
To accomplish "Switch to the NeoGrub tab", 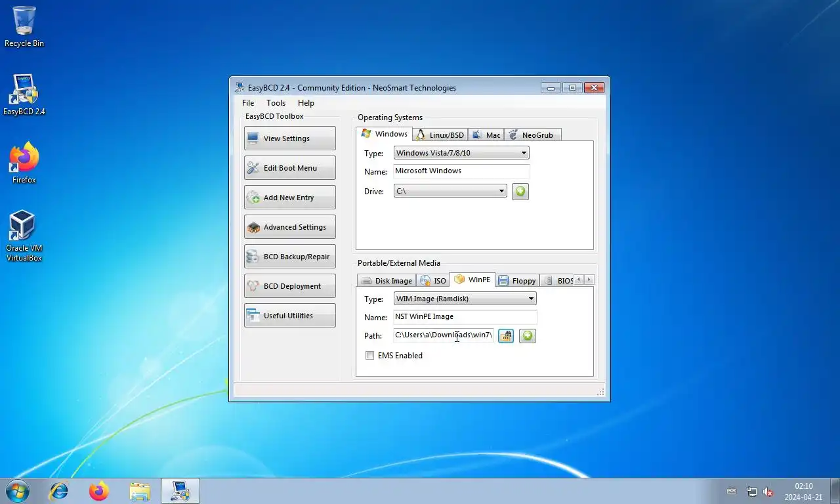I will [x=532, y=135].
